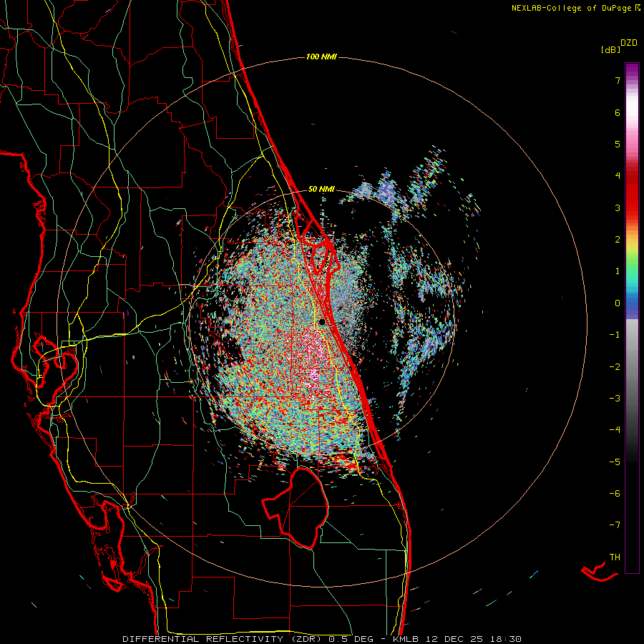The image size is (644, 644).
Task: Click the 7 value on the color scale
Action: (x=618, y=80)
